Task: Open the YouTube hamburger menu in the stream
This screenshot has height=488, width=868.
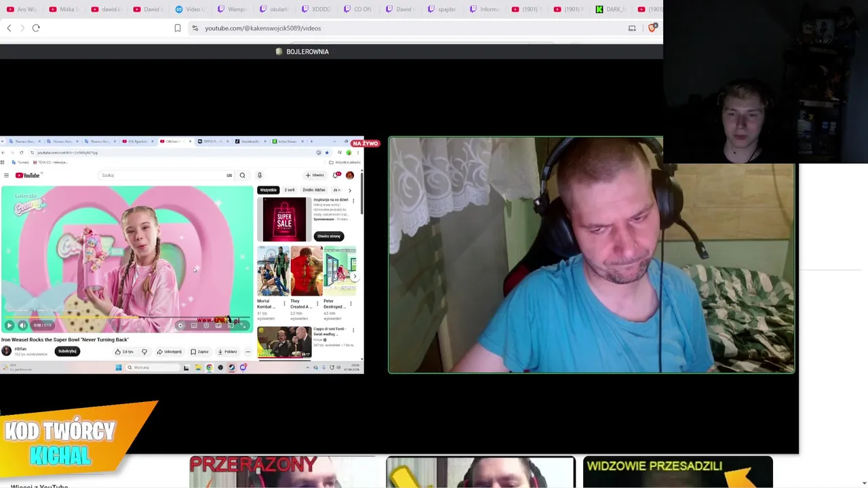Action: (6, 176)
